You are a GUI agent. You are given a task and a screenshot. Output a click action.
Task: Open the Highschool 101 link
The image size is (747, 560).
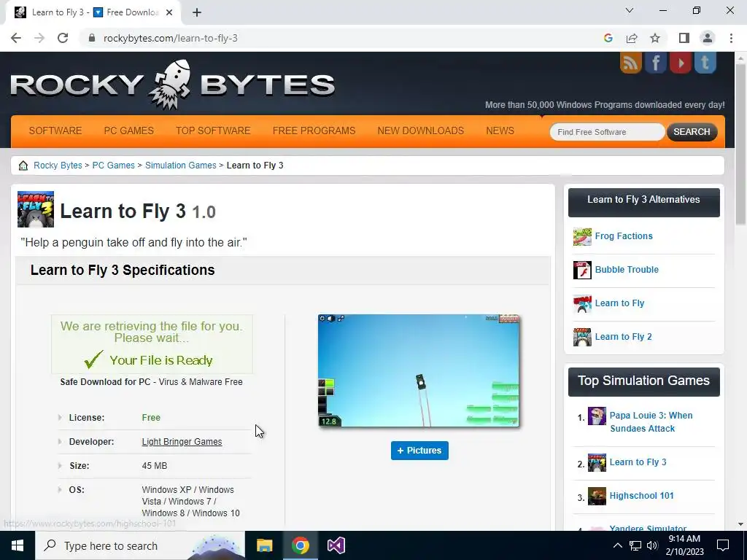click(641, 496)
